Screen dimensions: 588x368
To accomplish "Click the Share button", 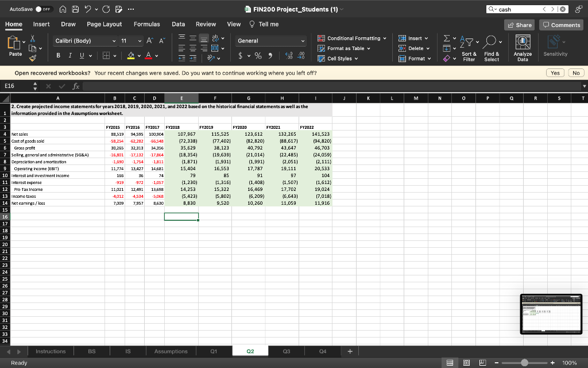I will click(x=519, y=25).
